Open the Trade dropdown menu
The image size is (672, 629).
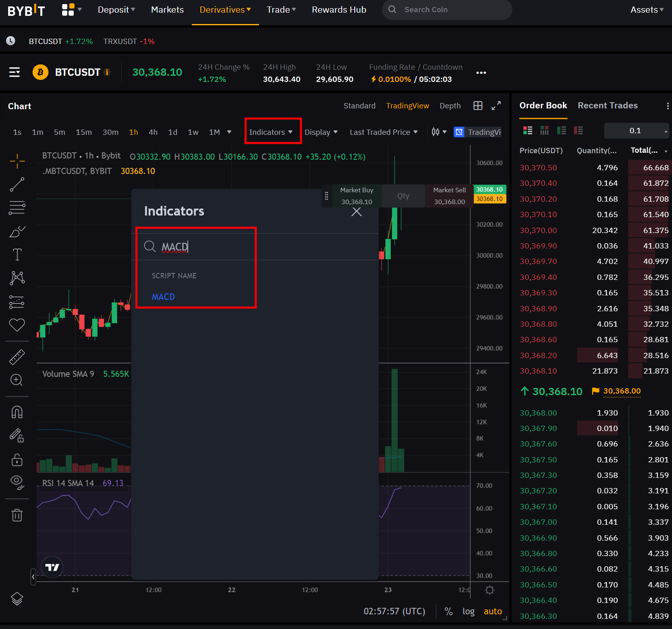click(x=281, y=10)
